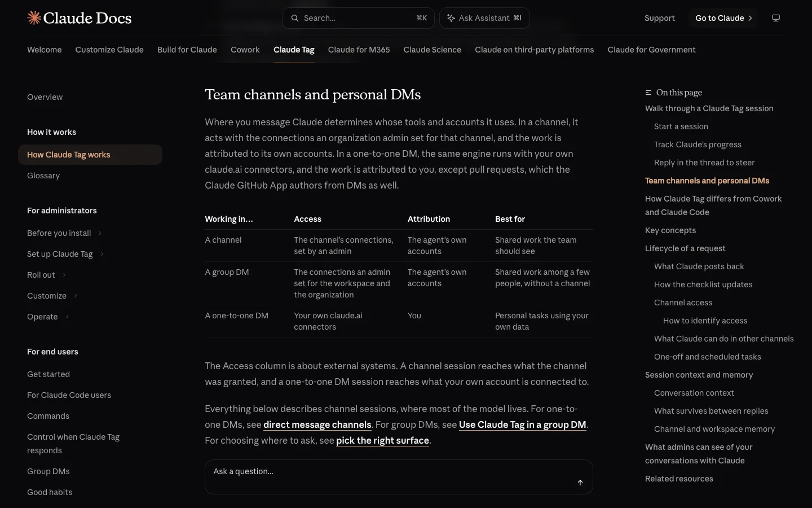Open the Group DMs sidebar page

click(48, 471)
